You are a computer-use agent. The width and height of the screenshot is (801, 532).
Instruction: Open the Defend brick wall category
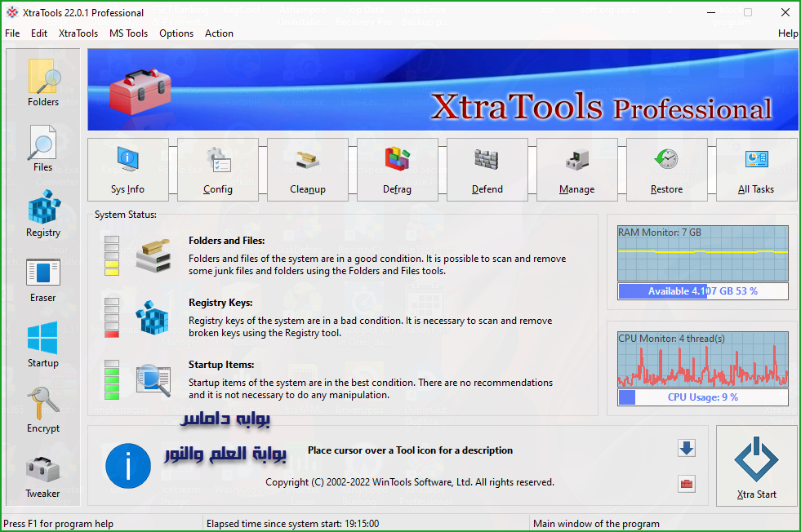[487, 170]
